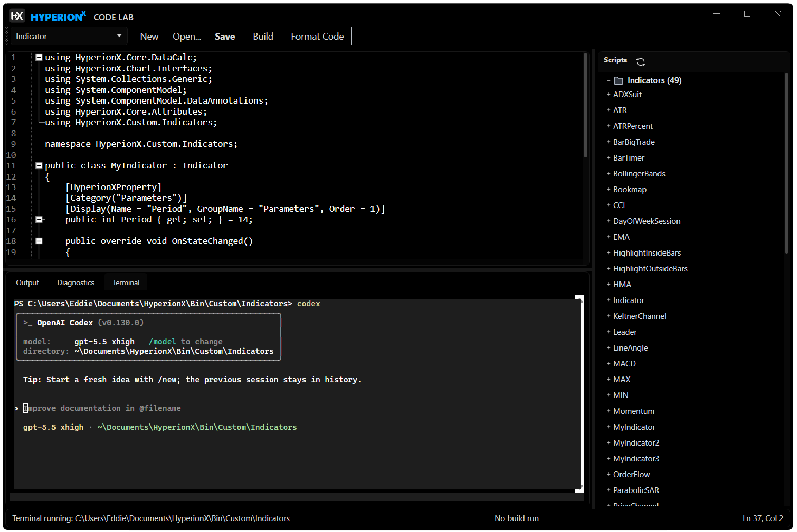Collapse the OnStateChanged method fold at line 18

click(x=39, y=241)
